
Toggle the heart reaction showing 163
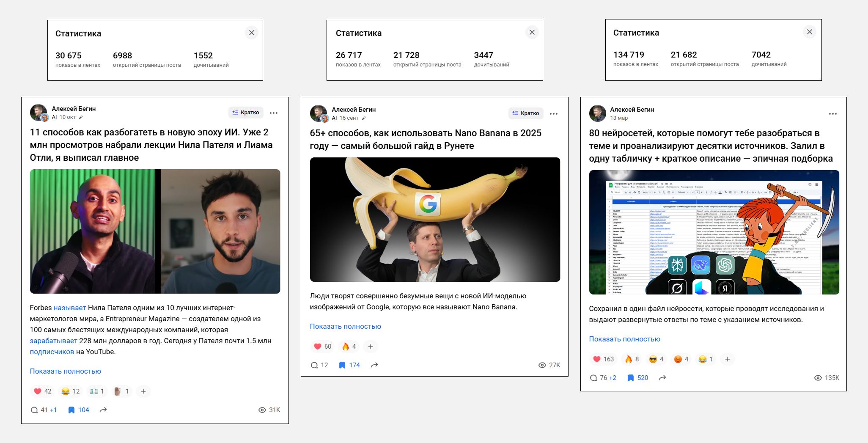603,359
